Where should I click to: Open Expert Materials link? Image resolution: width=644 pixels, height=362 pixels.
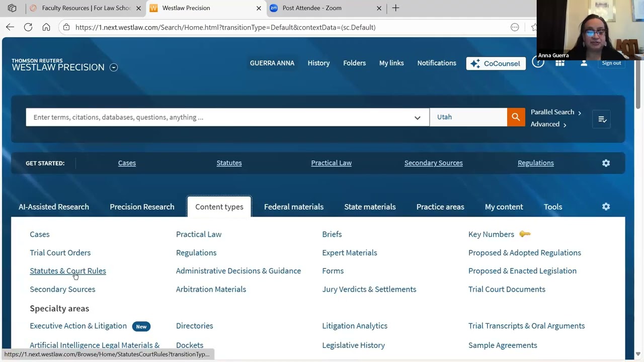point(350,252)
